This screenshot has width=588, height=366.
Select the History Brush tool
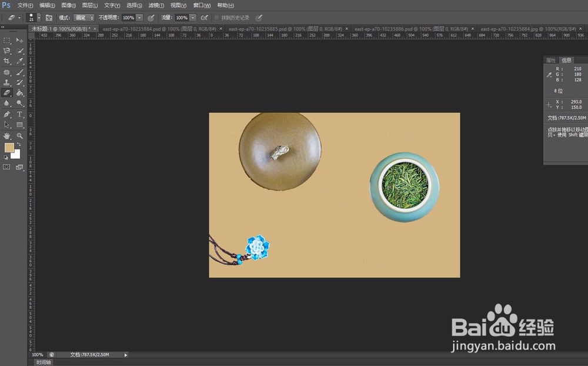click(19, 82)
